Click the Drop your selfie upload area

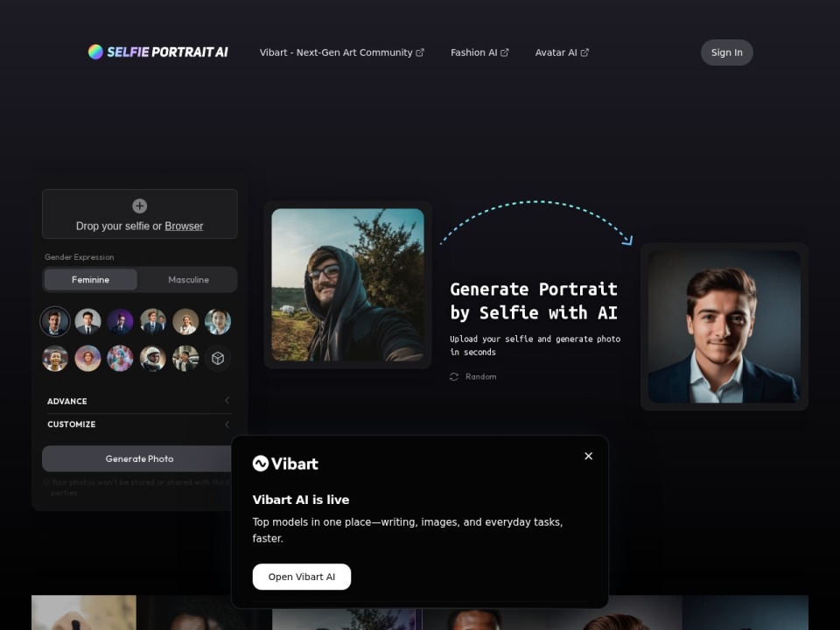pyautogui.click(x=140, y=213)
